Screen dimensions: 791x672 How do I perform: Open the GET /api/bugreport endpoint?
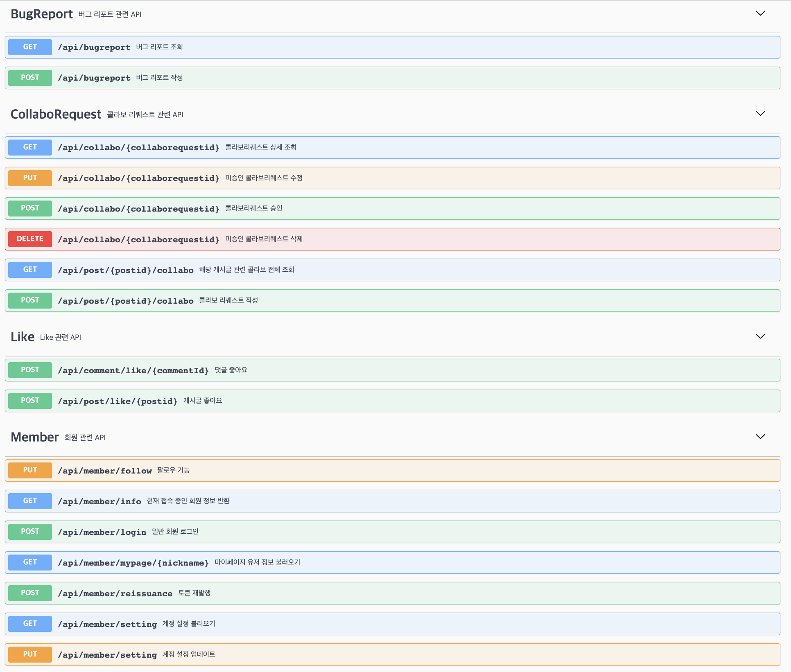94,47
